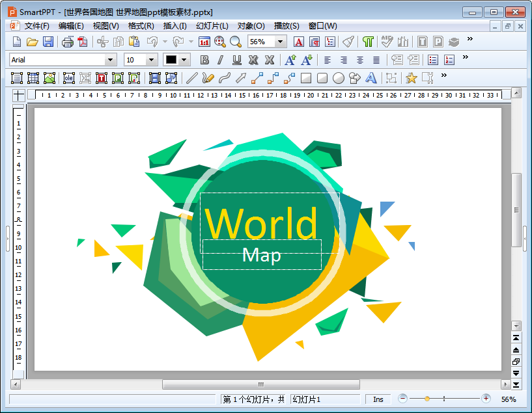
Task: Toggle Bold text formatting
Action: click(x=204, y=60)
